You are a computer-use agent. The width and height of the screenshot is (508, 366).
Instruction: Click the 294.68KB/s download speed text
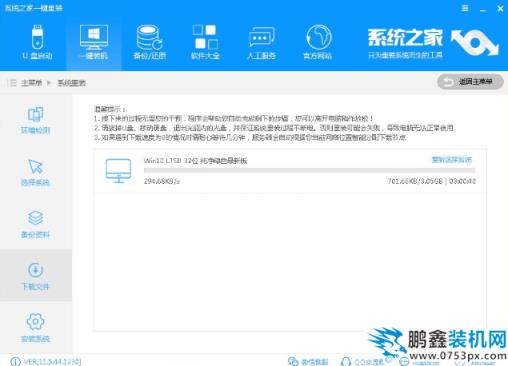pos(162,181)
